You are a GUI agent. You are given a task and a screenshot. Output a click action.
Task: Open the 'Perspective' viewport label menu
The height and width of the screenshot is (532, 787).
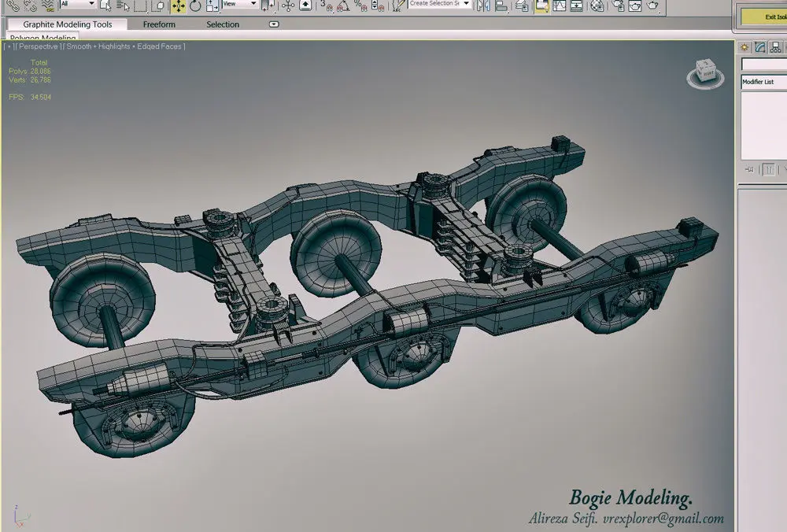click(x=38, y=46)
